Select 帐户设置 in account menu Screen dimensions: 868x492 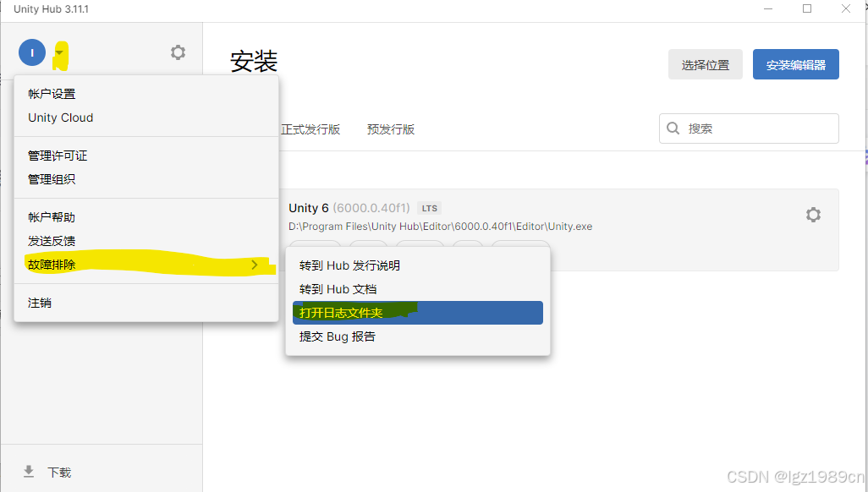coord(146,94)
